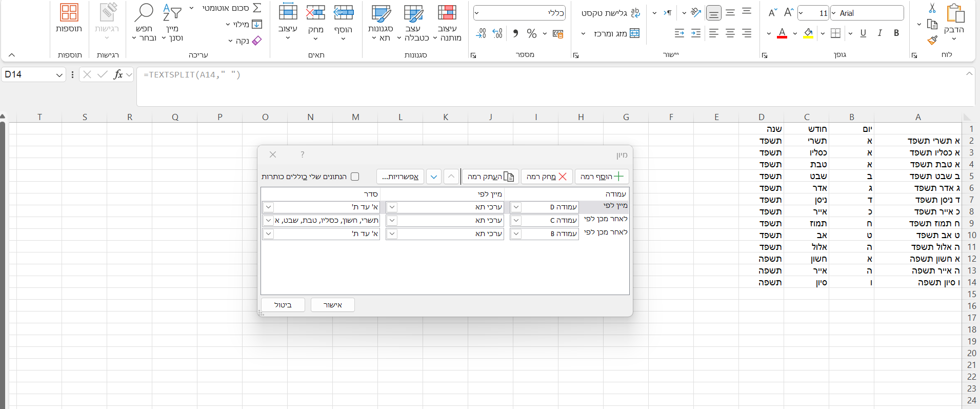Click the 'מחק רמה' delete level button

click(547, 177)
